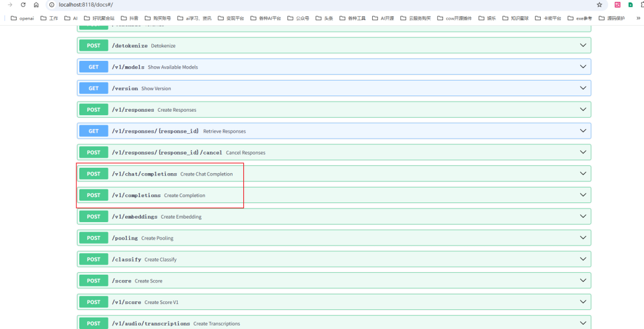
Task: Go to the browser home page icon
Action: click(36, 5)
